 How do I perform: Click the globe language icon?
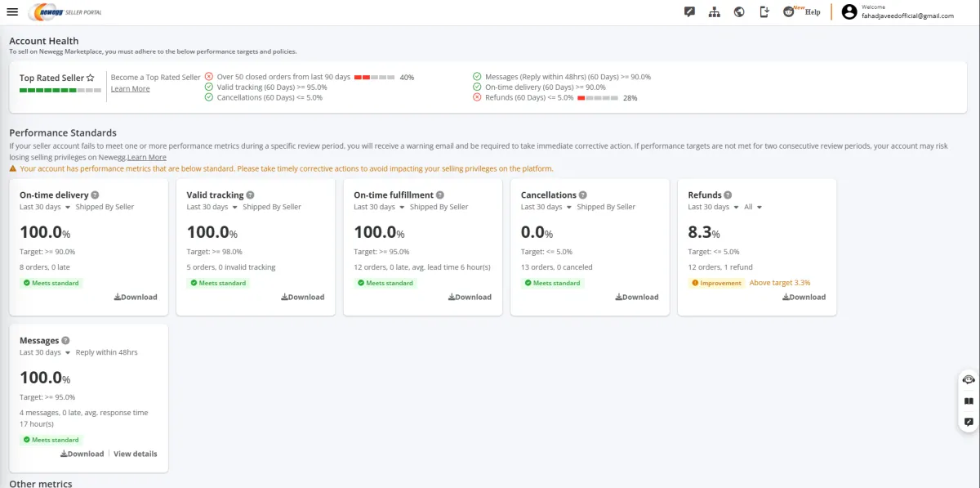click(739, 11)
